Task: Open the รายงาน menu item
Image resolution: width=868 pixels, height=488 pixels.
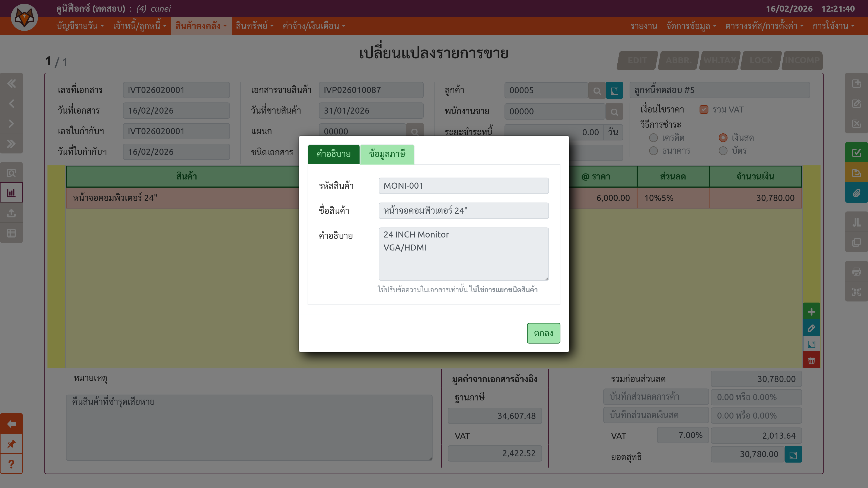Action: pos(644,26)
